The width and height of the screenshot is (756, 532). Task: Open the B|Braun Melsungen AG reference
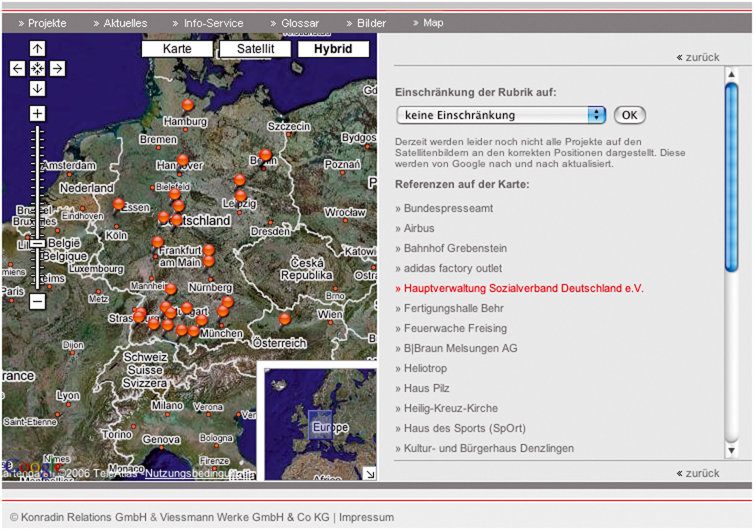[x=456, y=348]
